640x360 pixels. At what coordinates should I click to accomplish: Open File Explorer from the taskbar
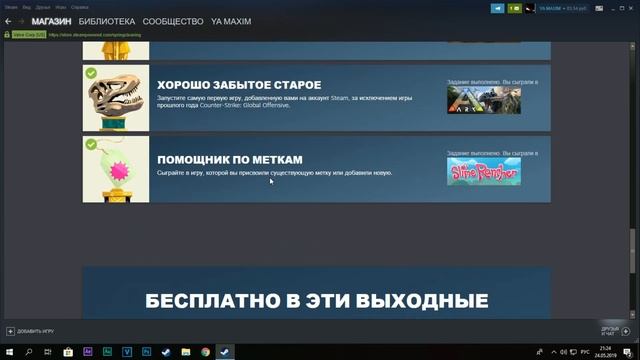pos(186,352)
